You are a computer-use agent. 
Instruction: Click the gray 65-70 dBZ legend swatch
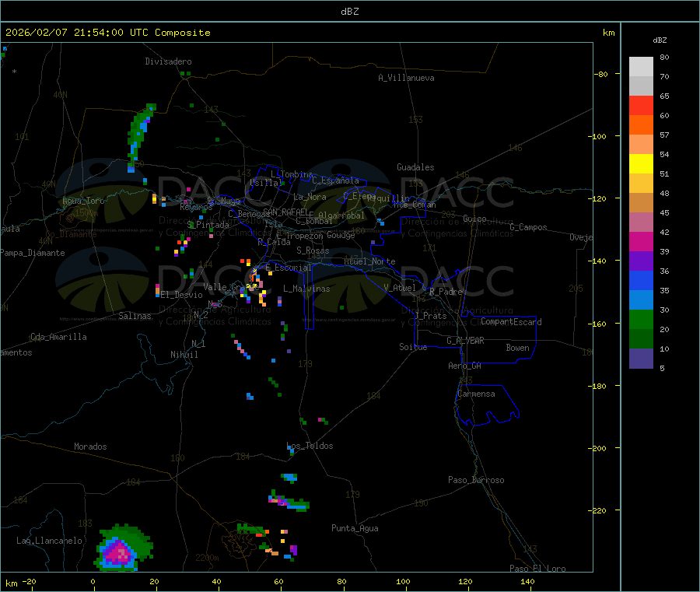click(x=641, y=86)
